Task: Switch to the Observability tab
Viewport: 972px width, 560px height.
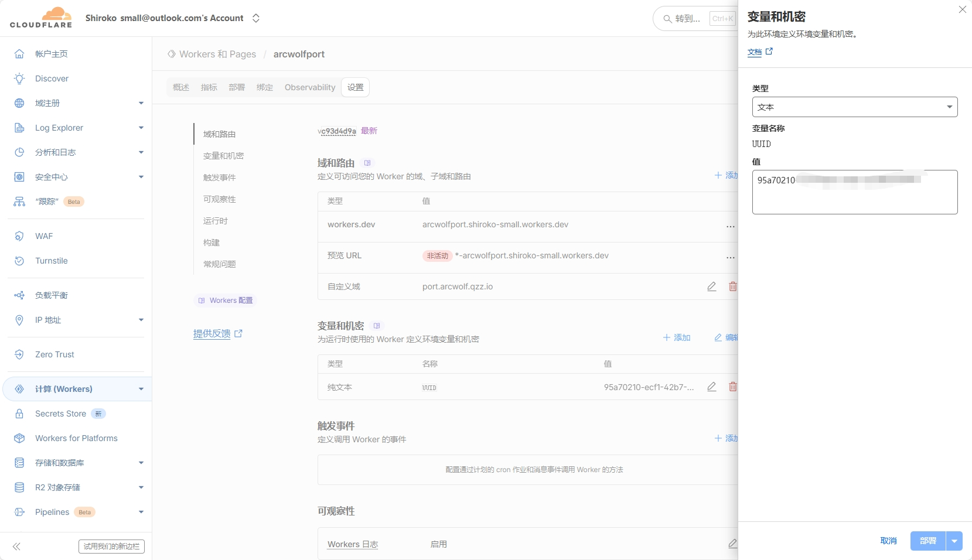Action: point(310,87)
